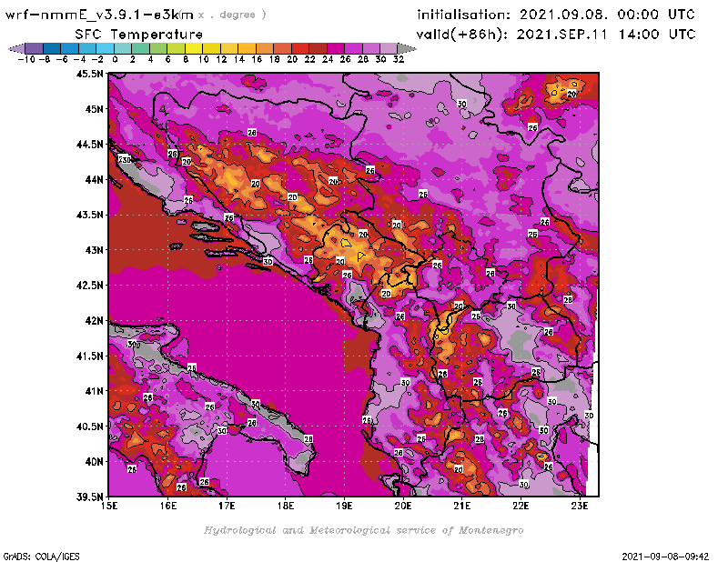The height and width of the screenshot is (562, 728).
Task: Select the dark blue swatch between -8 and -6
Action: pos(52,48)
